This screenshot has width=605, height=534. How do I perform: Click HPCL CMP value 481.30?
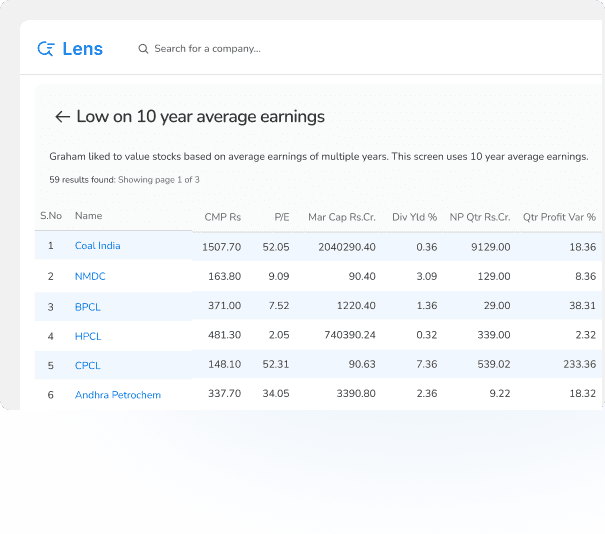click(225, 335)
